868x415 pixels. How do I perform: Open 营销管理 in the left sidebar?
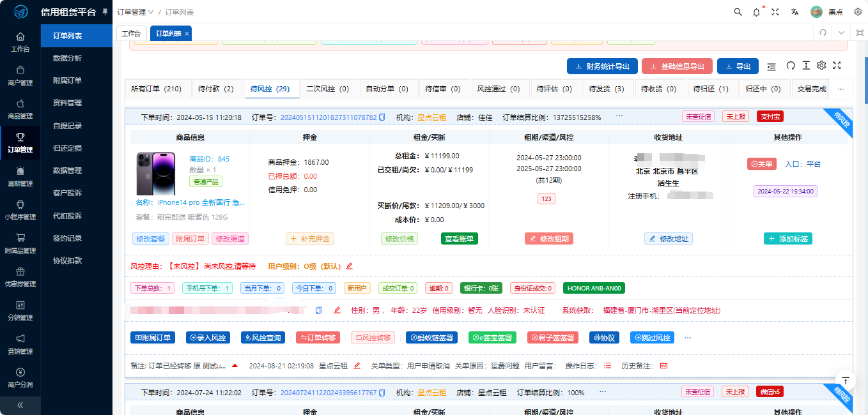pos(20,344)
